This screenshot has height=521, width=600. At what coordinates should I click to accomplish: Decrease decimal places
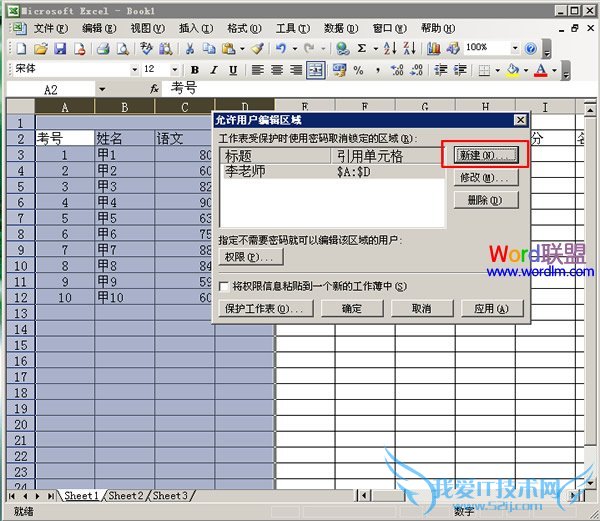tap(416, 70)
